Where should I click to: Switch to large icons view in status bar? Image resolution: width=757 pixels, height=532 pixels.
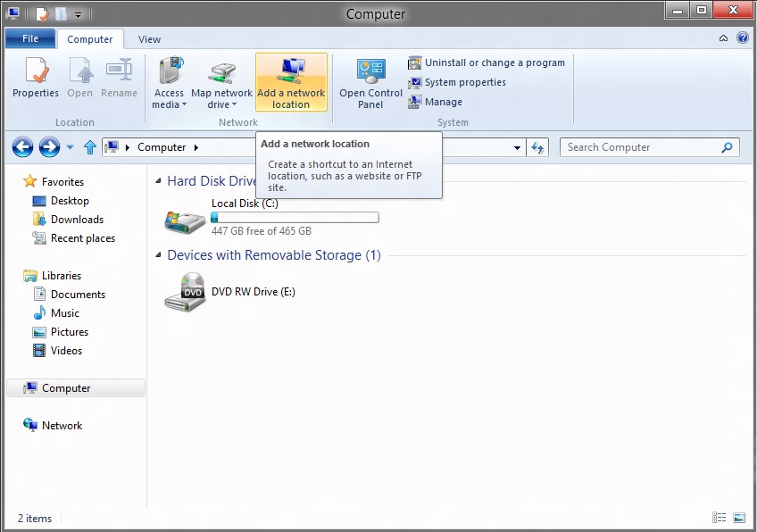[739, 518]
